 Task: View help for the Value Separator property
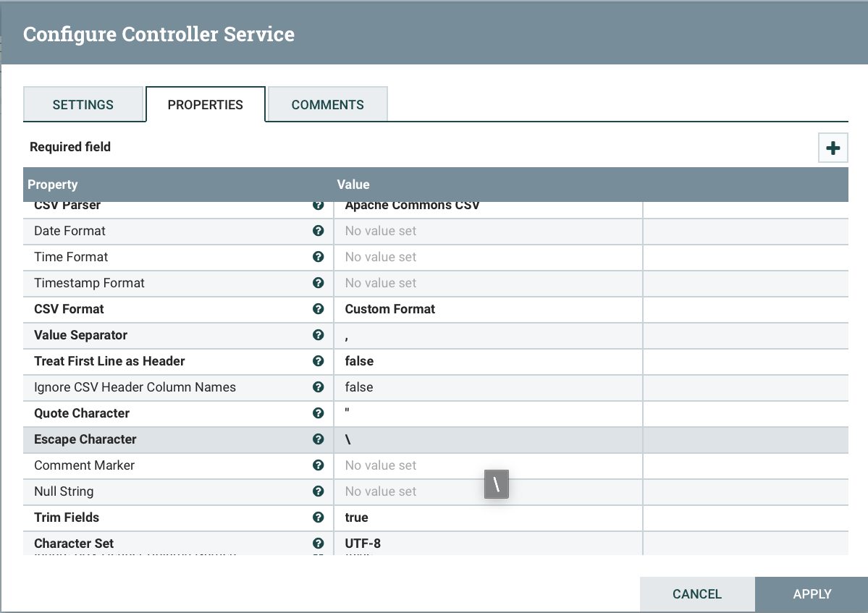click(318, 335)
